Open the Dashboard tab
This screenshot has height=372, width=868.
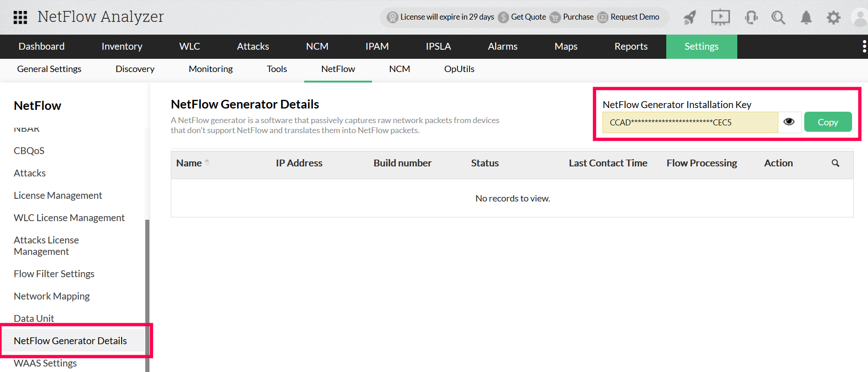(x=41, y=46)
